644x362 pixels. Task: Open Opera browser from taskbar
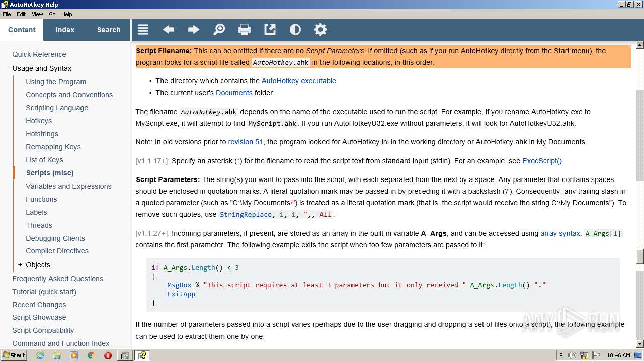(x=108, y=355)
